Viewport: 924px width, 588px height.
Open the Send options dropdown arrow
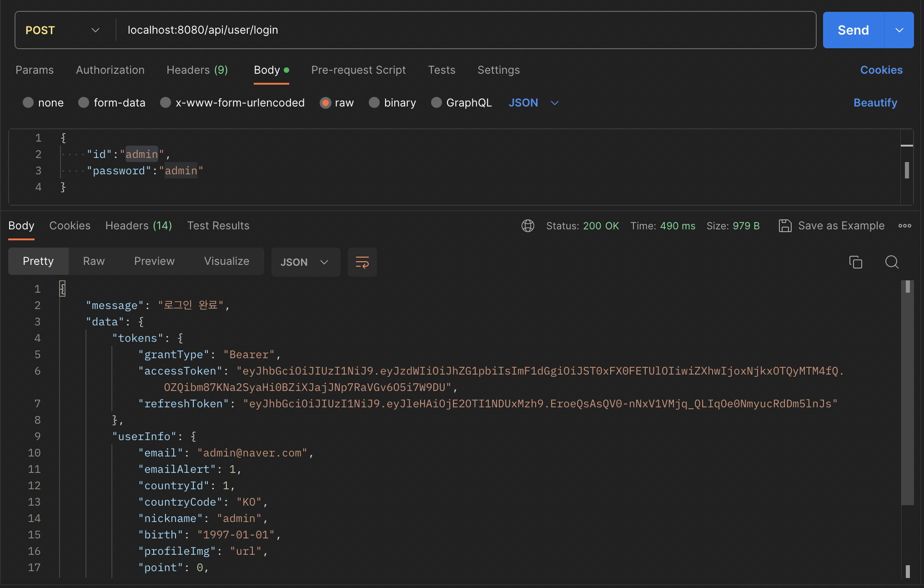899,30
